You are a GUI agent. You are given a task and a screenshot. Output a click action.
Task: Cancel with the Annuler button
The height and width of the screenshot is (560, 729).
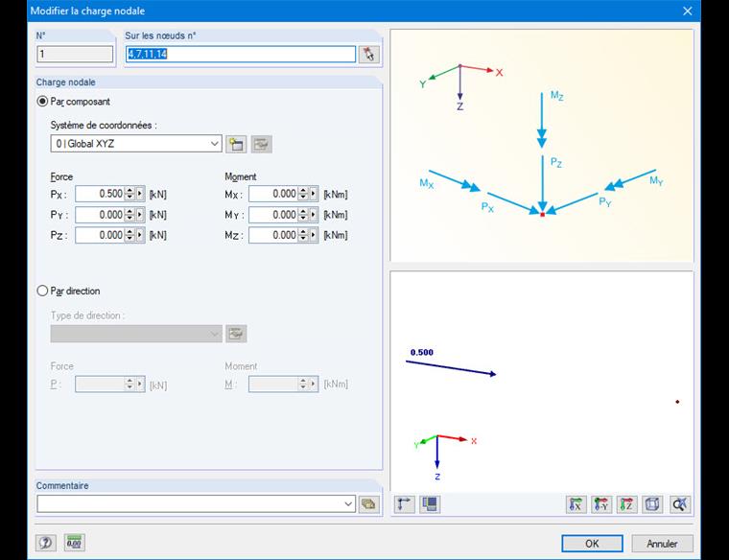[662, 544]
